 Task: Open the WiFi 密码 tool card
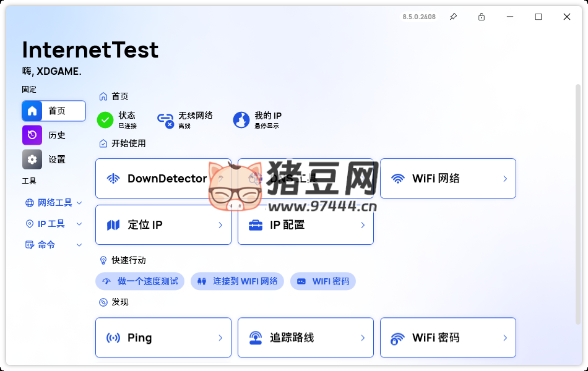point(447,338)
